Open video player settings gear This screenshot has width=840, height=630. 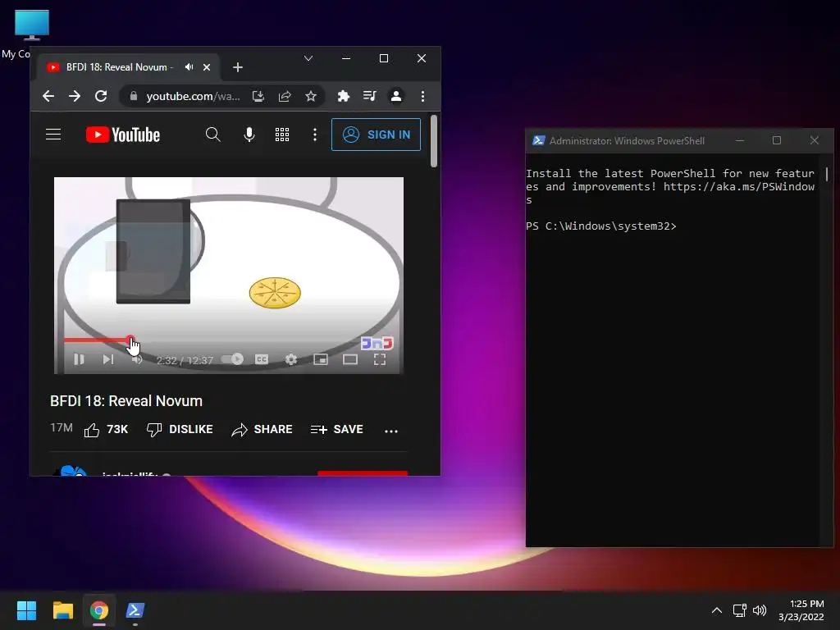pyautogui.click(x=291, y=359)
